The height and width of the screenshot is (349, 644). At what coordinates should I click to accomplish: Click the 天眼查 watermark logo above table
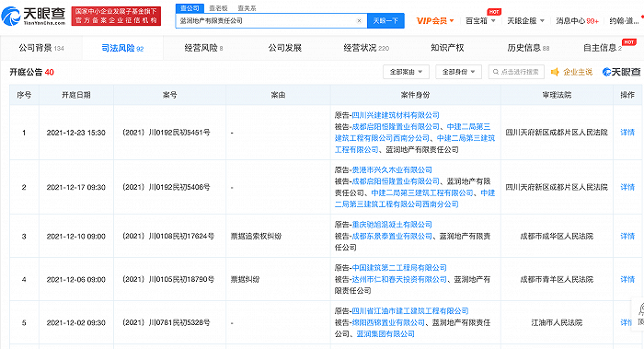621,72
